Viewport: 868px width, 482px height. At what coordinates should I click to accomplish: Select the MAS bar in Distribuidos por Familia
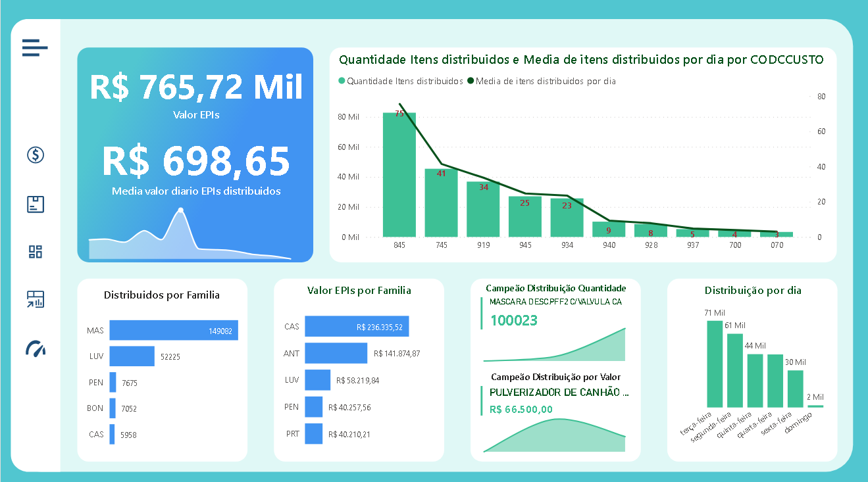(173, 331)
